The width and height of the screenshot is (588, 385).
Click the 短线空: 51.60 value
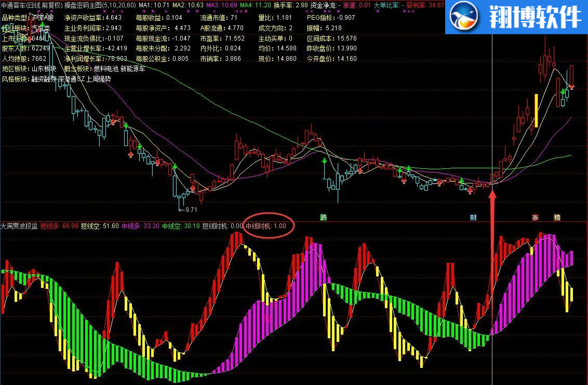pos(100,226)
